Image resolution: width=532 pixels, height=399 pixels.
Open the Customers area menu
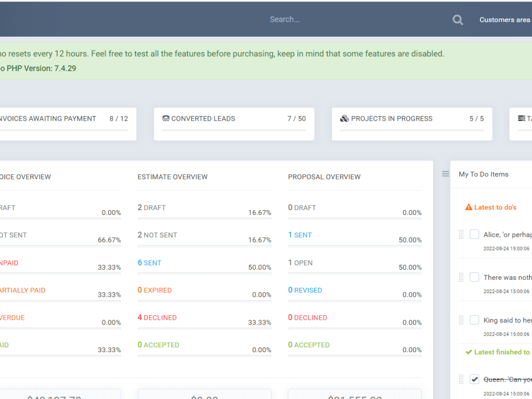(504, 19)
